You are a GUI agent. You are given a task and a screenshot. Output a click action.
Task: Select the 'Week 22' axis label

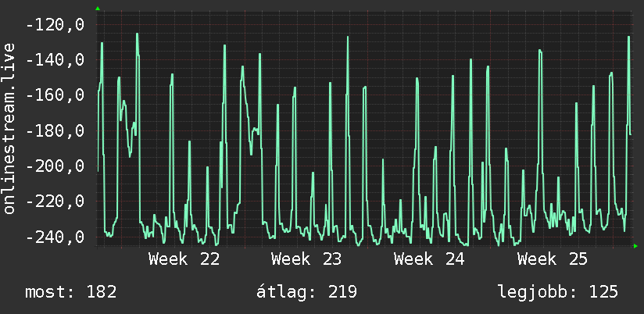click(x=184, y=259)
